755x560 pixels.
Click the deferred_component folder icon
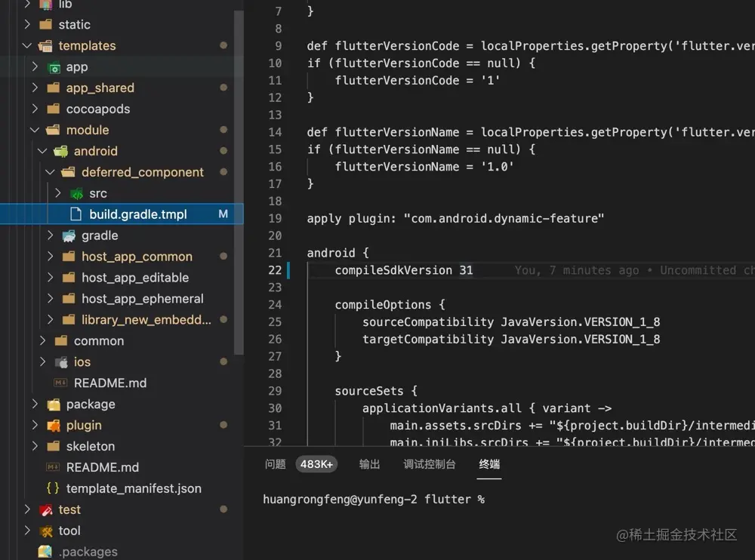[69, 172]
